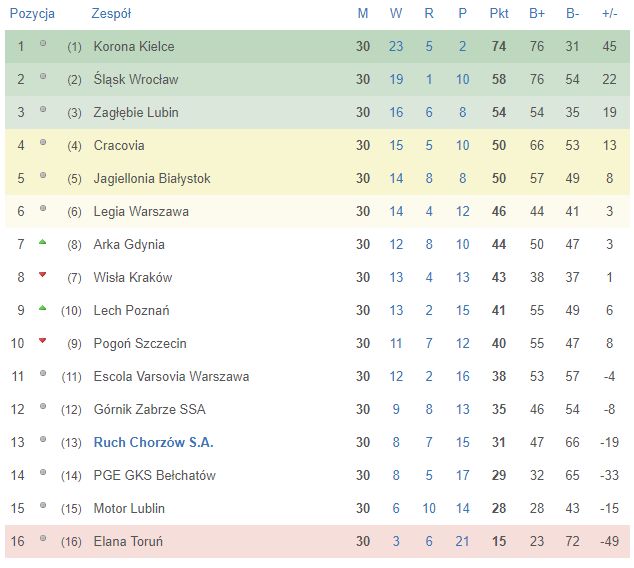634x568 pixels.
Task: Click the +/- goal difference header
Action: [609, 13]
